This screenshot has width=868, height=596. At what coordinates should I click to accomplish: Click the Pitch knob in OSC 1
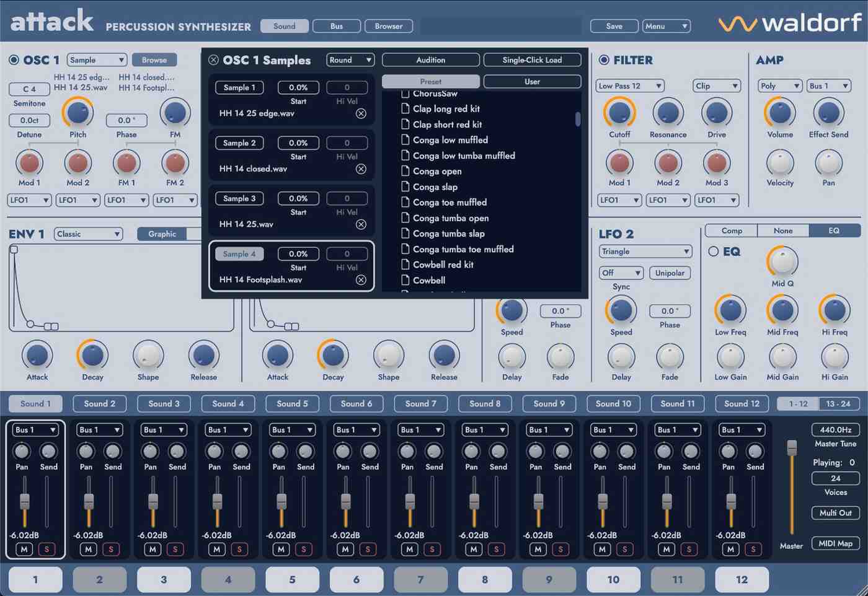(x=77, y=113)
